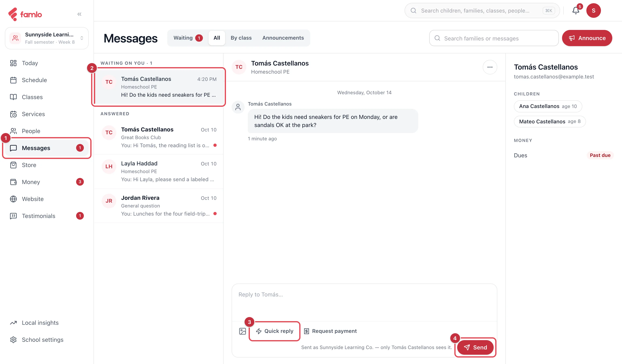Click the Dues label in Money section
The image size is (622, 364).
click(x=520, y=156)
